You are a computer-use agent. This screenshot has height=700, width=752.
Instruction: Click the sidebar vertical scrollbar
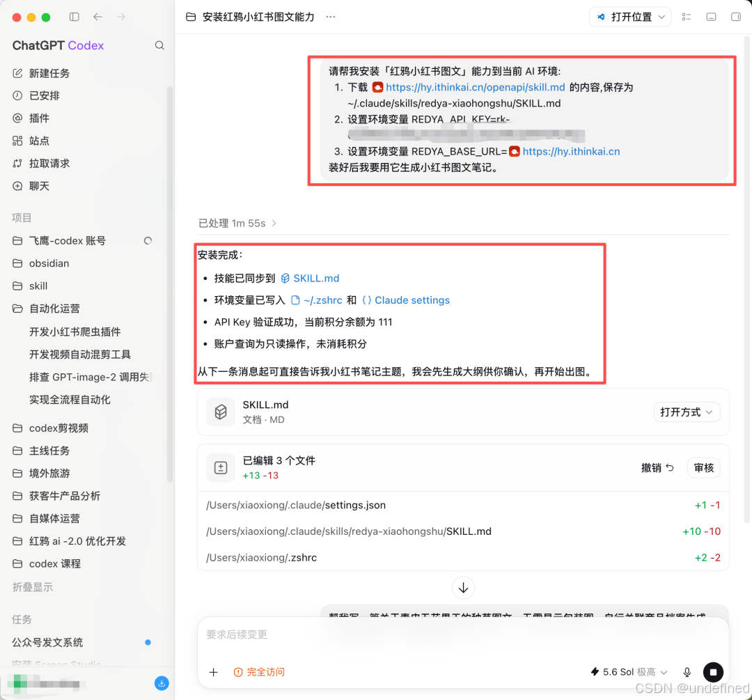[x=169, y=283]
